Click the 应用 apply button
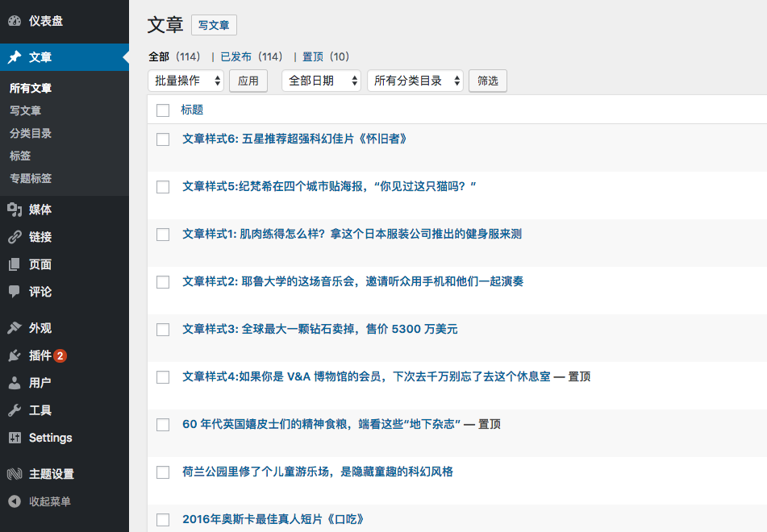The image size is (767, 532). click(248, 81)
